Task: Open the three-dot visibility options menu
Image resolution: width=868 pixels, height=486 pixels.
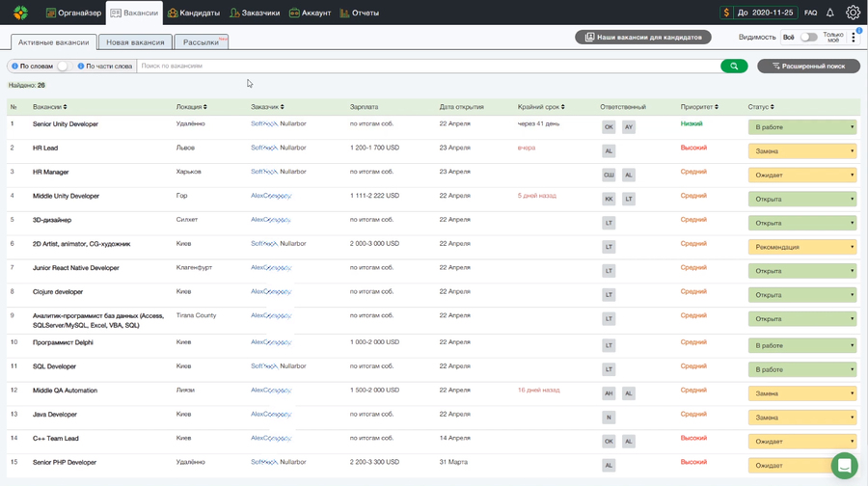Action: pos(854,37)
